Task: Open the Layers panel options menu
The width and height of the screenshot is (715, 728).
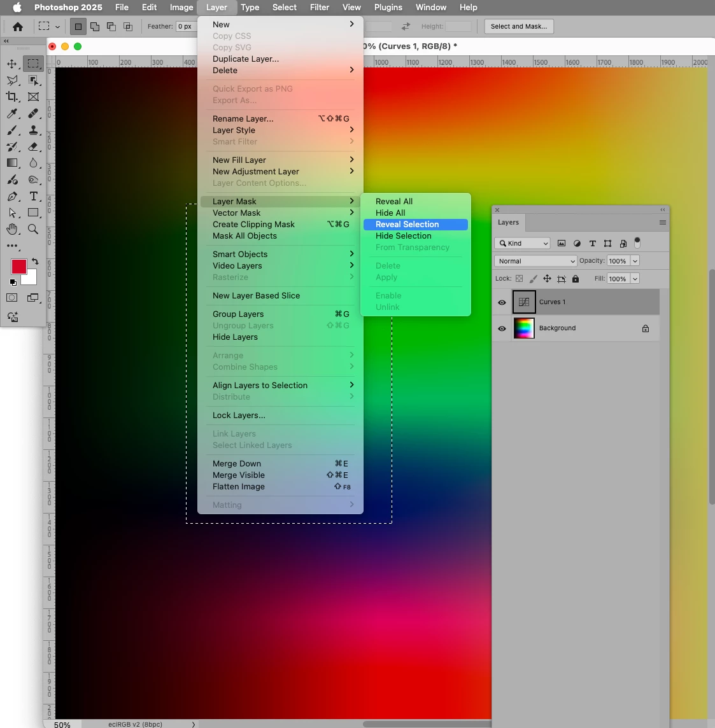Action: click(x=663, y=222)
